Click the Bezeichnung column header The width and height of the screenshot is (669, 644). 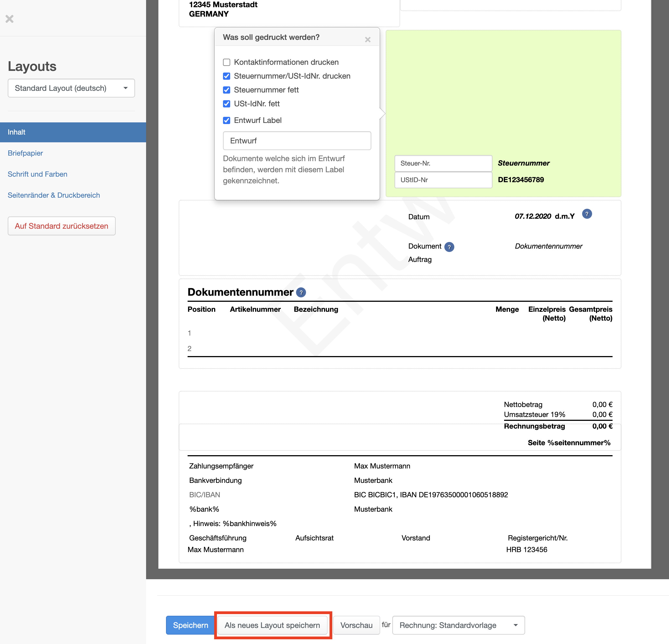click(x=316, y=309)
